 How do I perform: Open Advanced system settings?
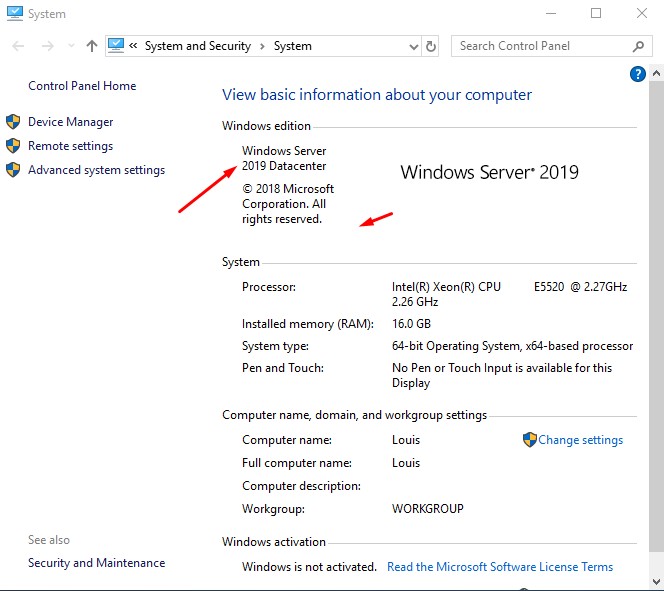click(96, 170)
